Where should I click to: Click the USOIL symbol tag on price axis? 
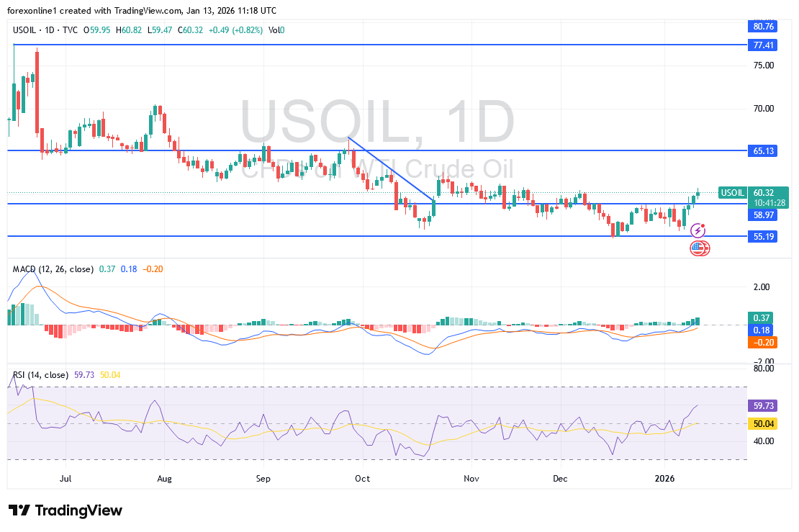pos(732,193)
